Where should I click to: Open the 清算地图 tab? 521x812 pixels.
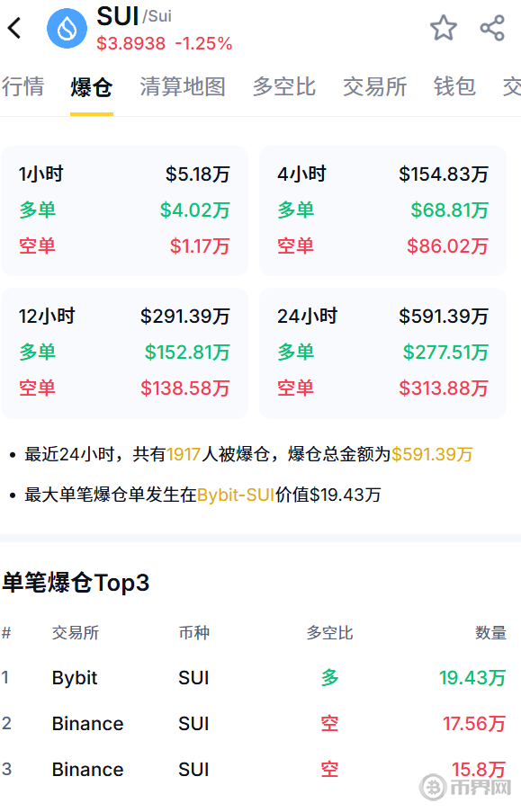click(x=183, y=86)
